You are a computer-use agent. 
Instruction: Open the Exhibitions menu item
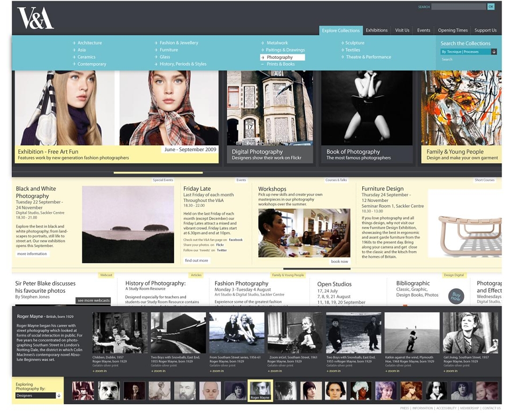(x=377, y=30)
